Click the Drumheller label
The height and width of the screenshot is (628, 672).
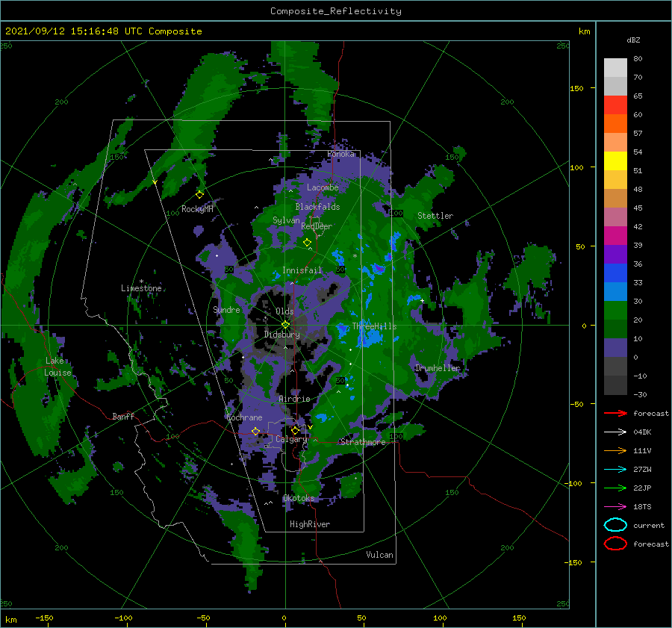438,368
